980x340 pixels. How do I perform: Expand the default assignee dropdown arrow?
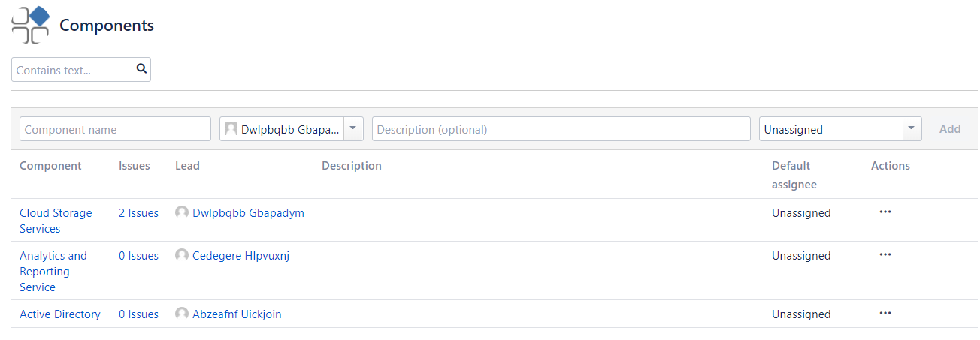(912, 129)
